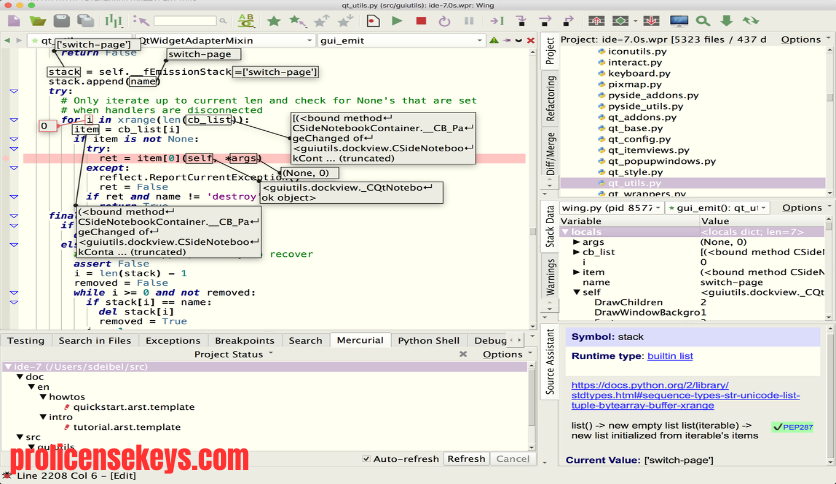Save the current file
Viewport: 836px width, 484px height.
pos(61,21)
